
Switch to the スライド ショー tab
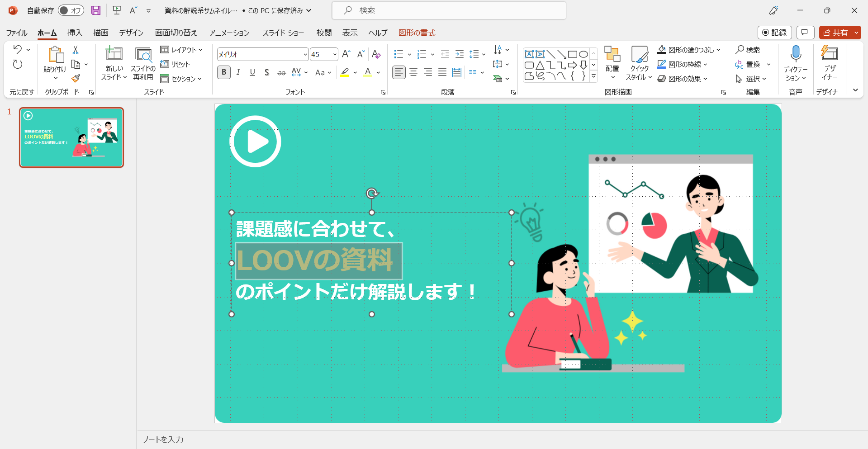(283, 33)
